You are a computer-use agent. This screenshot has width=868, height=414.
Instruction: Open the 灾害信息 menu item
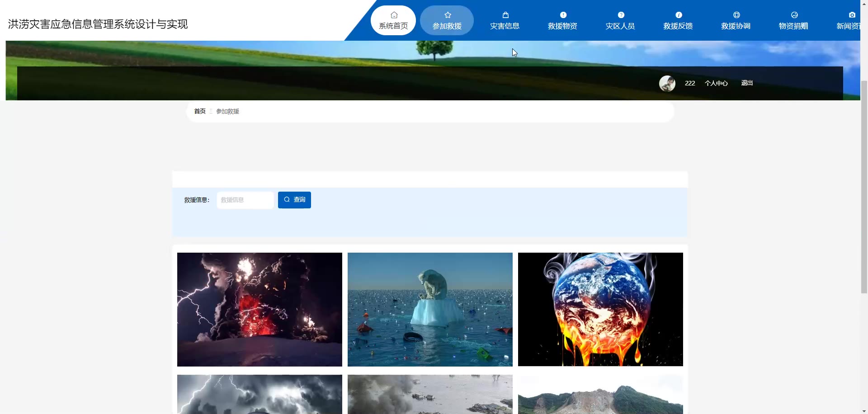click(505, 20)
